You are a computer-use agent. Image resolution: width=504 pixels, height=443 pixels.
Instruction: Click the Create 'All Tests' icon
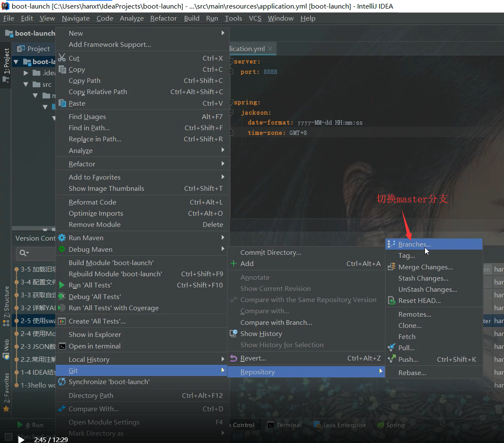click(62, 321)
